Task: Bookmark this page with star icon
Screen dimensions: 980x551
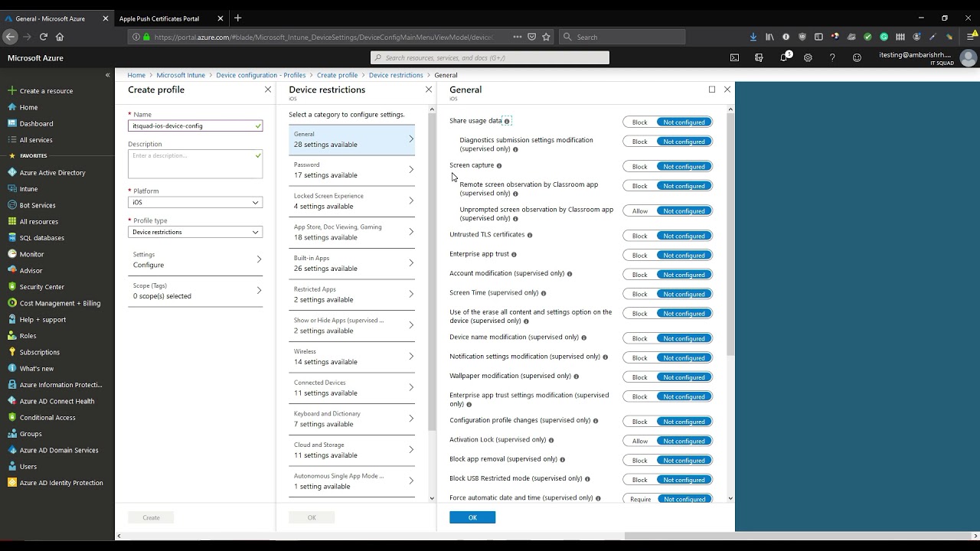Action: 546,37
